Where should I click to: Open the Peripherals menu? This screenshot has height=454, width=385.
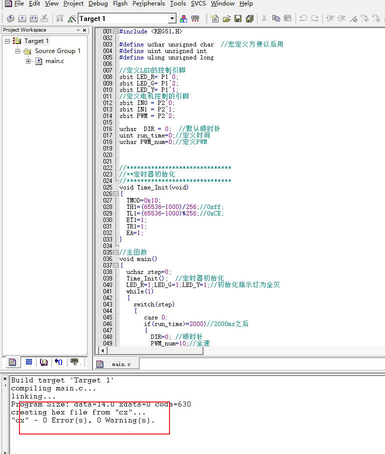(x=149, y=4)
